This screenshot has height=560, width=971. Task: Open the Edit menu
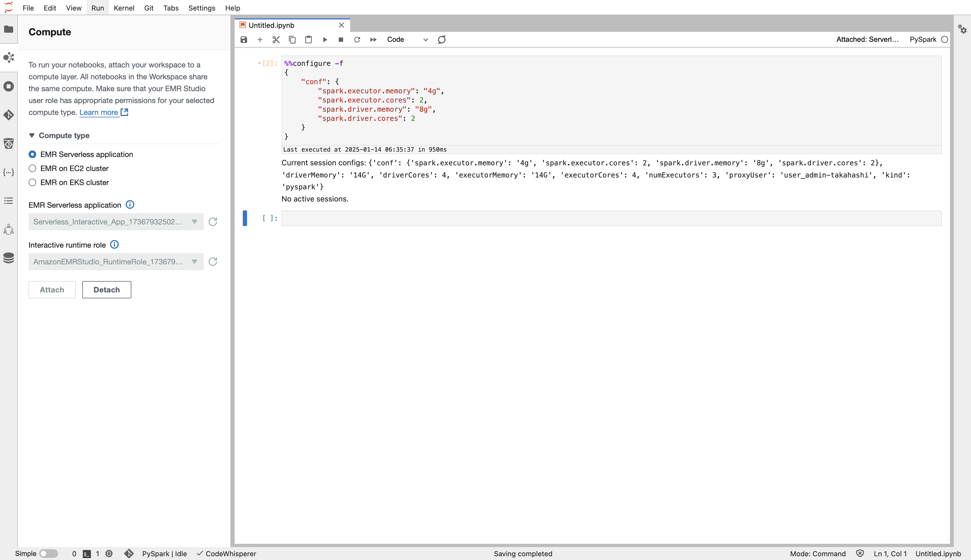(50, 8)
